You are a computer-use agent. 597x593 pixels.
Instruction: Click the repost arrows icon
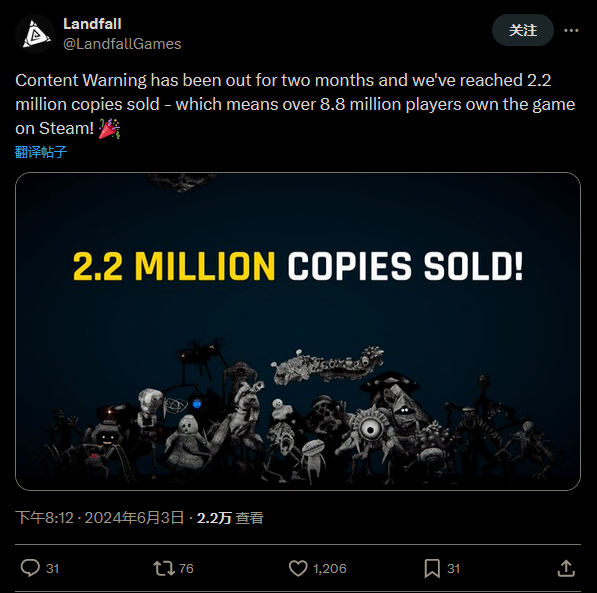pos(164,568)
